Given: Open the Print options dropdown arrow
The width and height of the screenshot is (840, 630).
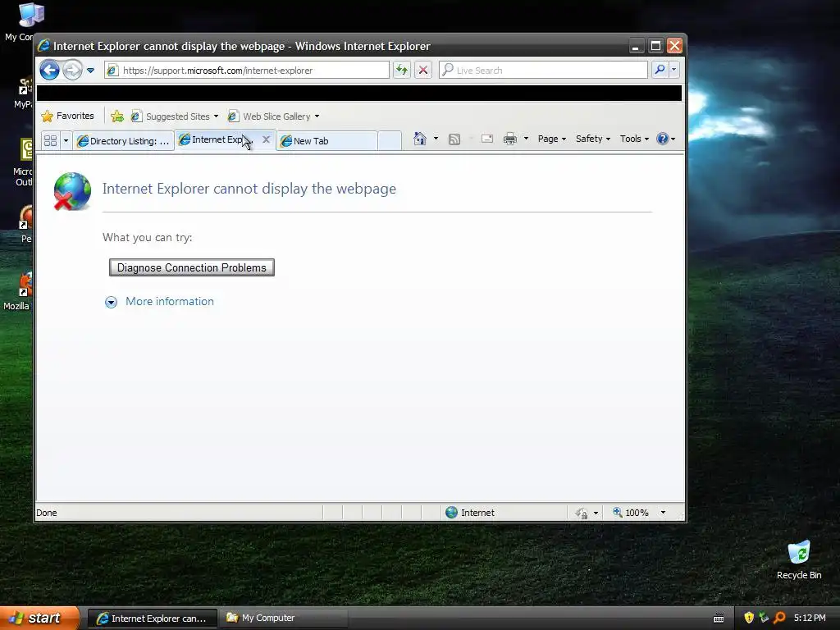Looking at the screenshot, I should [x=526, y=139].
